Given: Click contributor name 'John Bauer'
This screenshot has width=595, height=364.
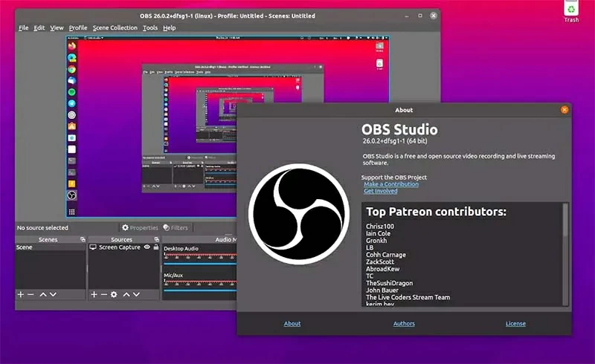Looking at the screenshot, I should [x=382, y=290].
